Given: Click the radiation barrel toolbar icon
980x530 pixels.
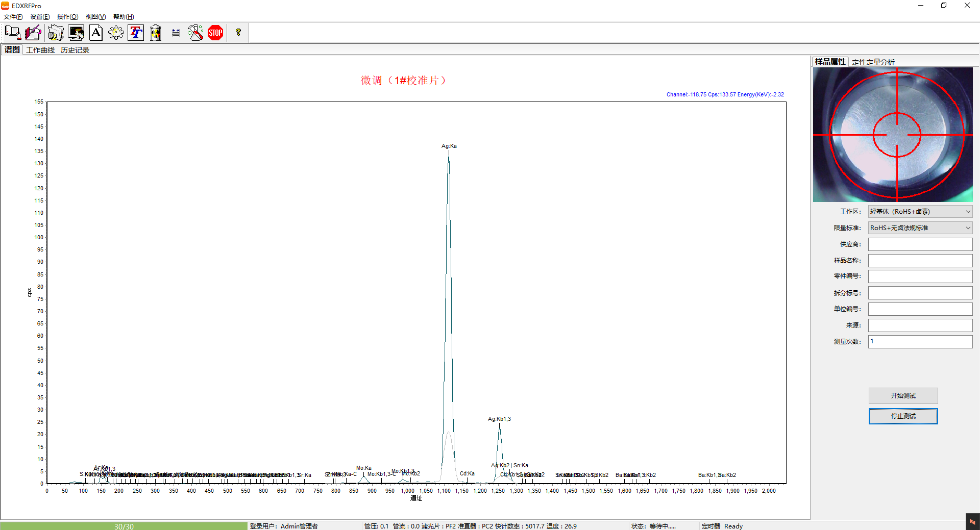Looking at the screenshot, I should (x=156, y=33).
